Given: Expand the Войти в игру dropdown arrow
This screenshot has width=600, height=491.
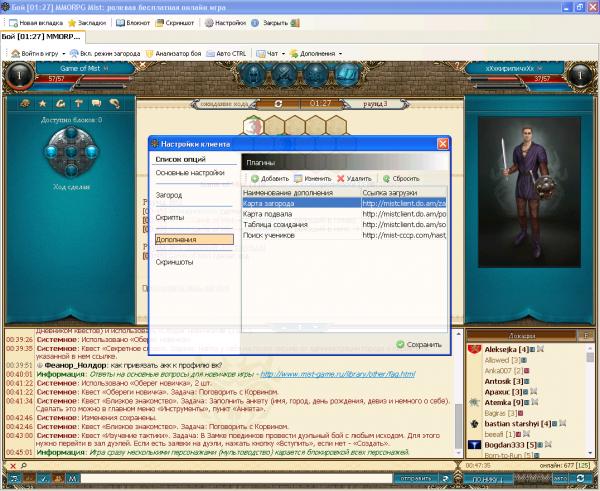Looking at the screenshot, I should click(64, 54).
